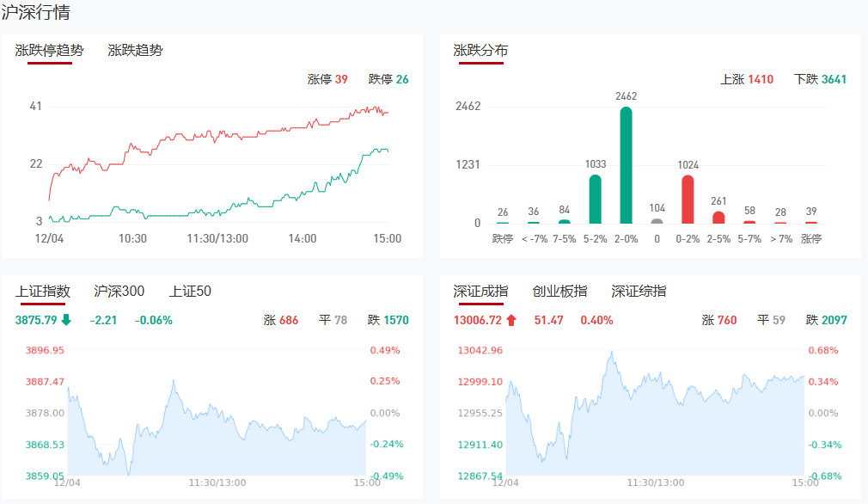Click the 涨停 39 legend label
Viewport: 868px width, 504px height.
pos(327,79)
